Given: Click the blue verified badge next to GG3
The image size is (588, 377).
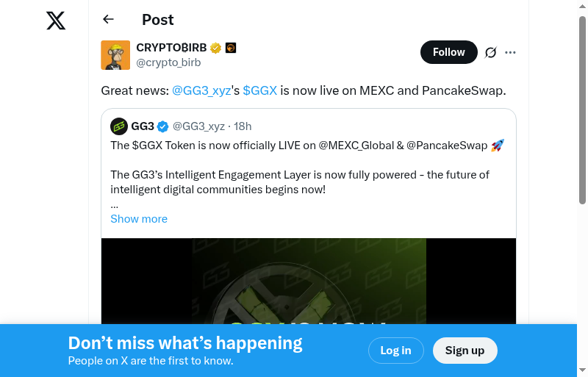Looking at the screenshot, I should [163, 126].
